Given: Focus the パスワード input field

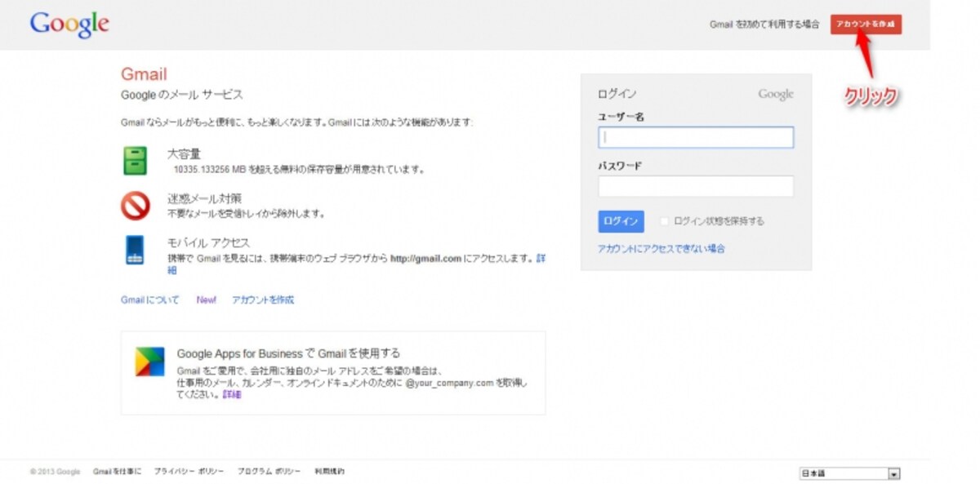Looking at the screenshot, I should (x=696, y=186).
